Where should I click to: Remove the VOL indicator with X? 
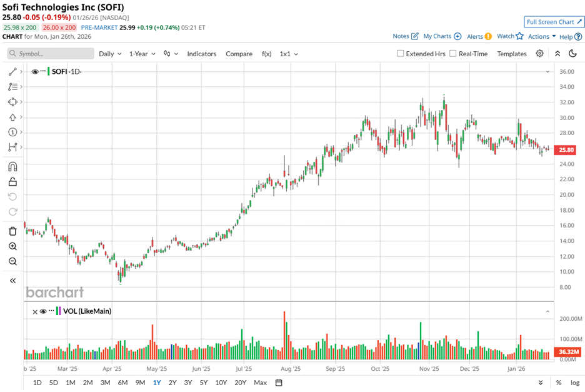coord(35,312)
